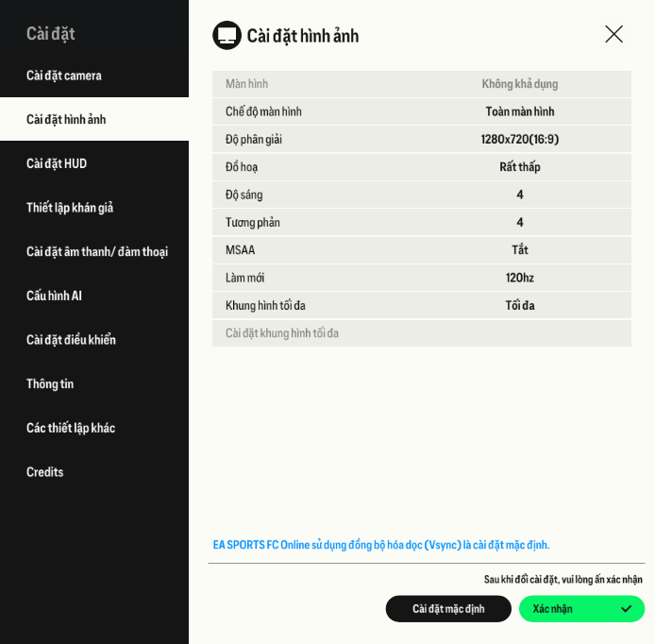Open the 1280x720(16:9) resolution dropdown

(x=519, y=140)
